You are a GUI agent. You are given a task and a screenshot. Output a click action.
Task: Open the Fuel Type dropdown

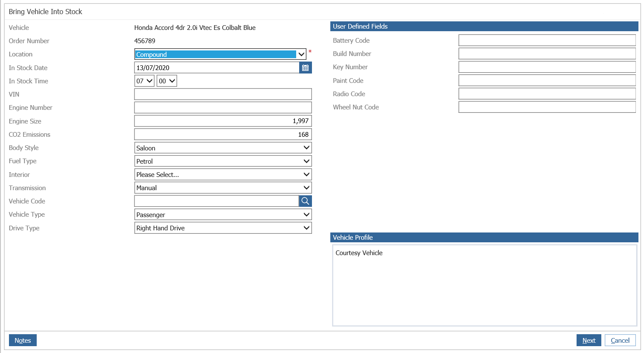[x=223, y=161]
